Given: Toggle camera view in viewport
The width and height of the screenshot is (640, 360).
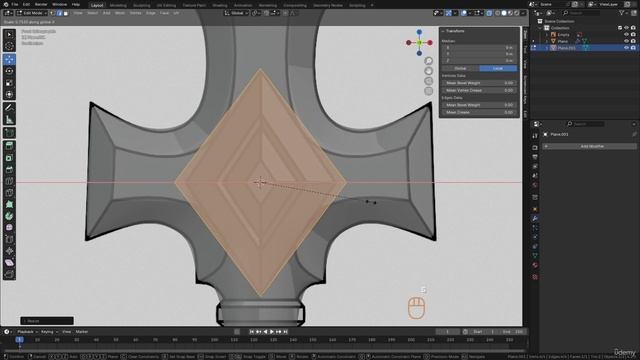Looking at the screenshot, I should (x=428, y=81).
